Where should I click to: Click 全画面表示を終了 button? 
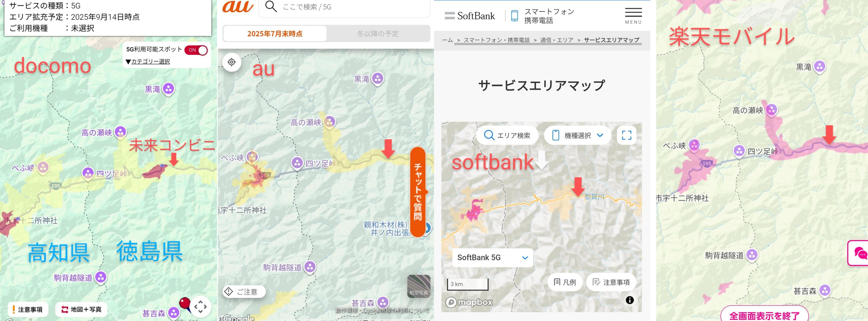coord(764,315)
